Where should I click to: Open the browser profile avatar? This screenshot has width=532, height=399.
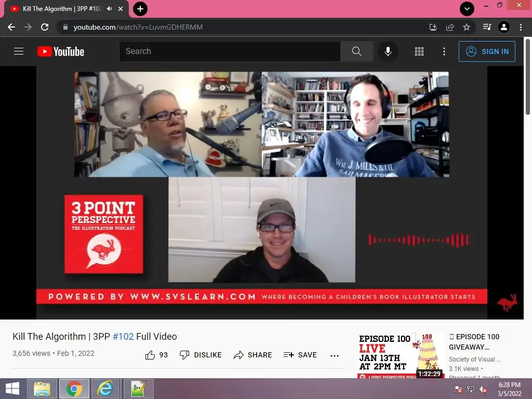coord(504,27)
